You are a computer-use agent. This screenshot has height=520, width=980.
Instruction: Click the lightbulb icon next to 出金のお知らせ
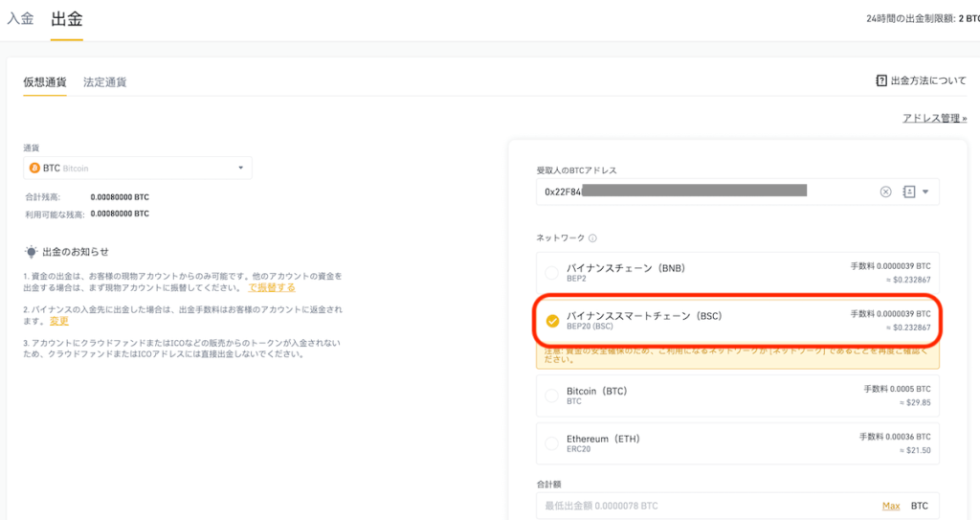tap(32, 252)
